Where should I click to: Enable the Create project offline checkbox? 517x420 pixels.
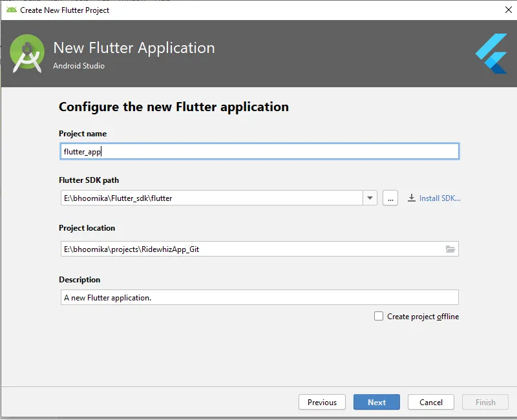point(379,317)
